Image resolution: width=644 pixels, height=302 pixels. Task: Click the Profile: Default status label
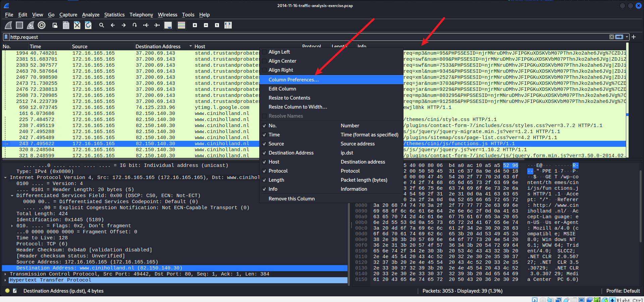coord(623,291)
